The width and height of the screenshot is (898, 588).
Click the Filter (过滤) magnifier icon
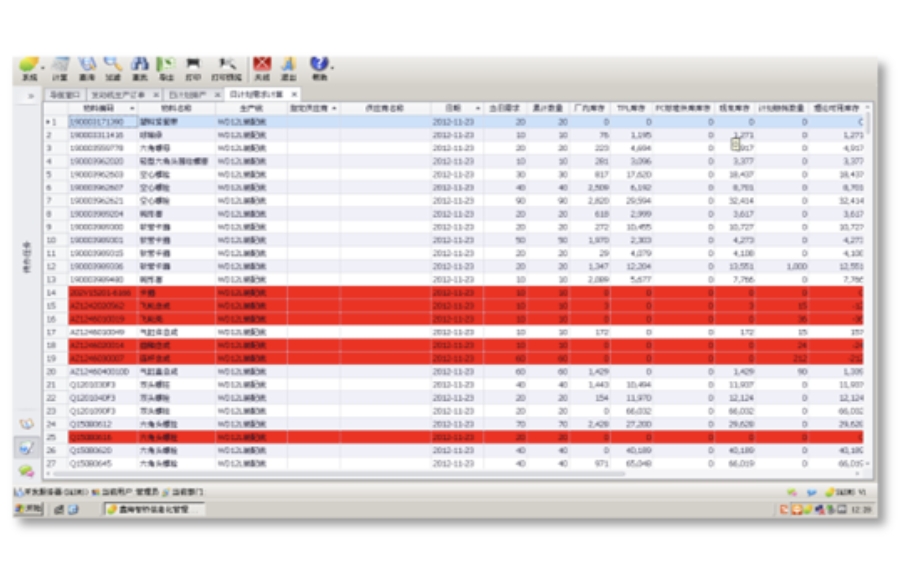[x=113, y=64]
